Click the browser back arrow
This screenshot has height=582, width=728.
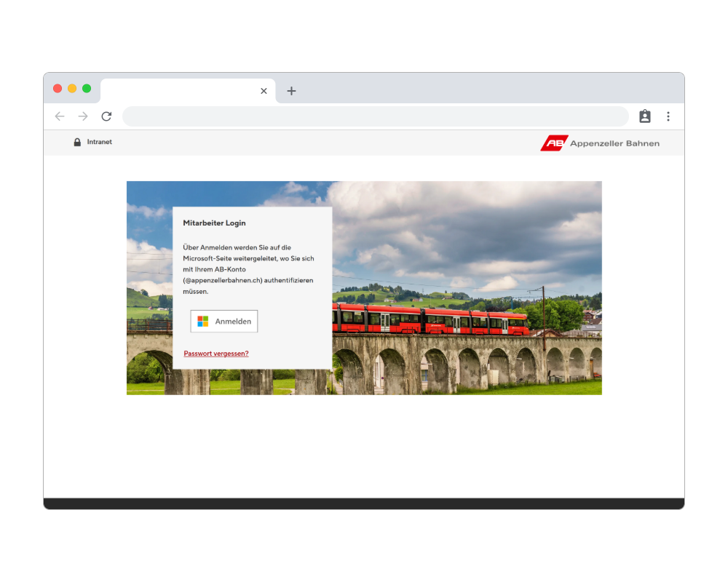pyautogui.click(x=60, y=116)
